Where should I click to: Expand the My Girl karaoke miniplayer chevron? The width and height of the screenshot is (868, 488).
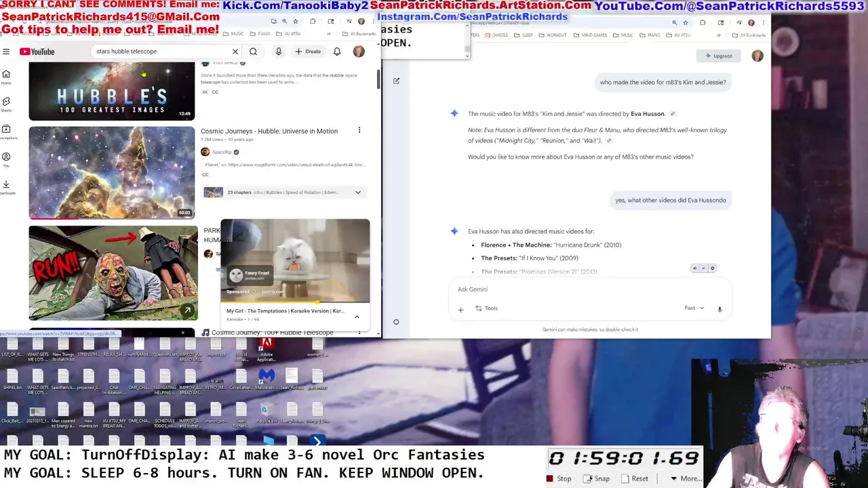coord(357,317)
